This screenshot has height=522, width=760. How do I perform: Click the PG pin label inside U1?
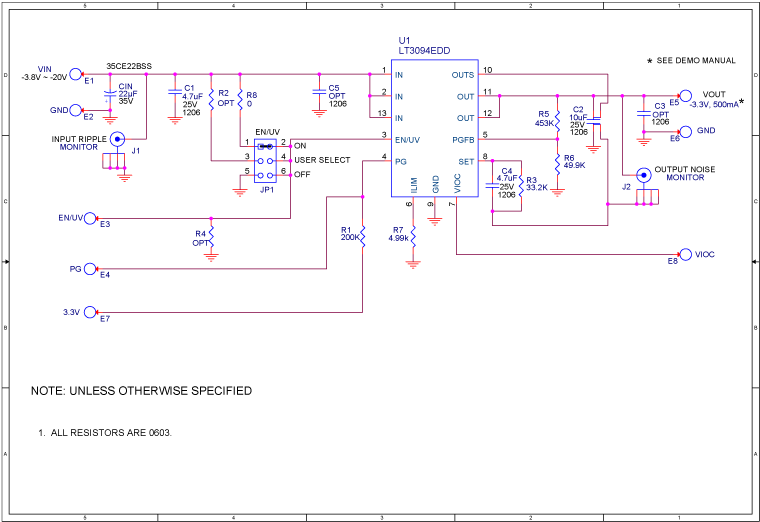click(x=401, y=162)
